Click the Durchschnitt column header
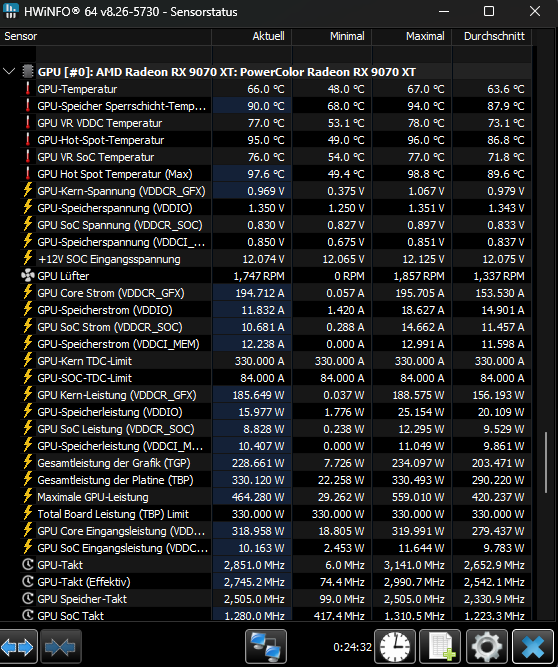Screen dimensions: 558x667 (491, 36)
